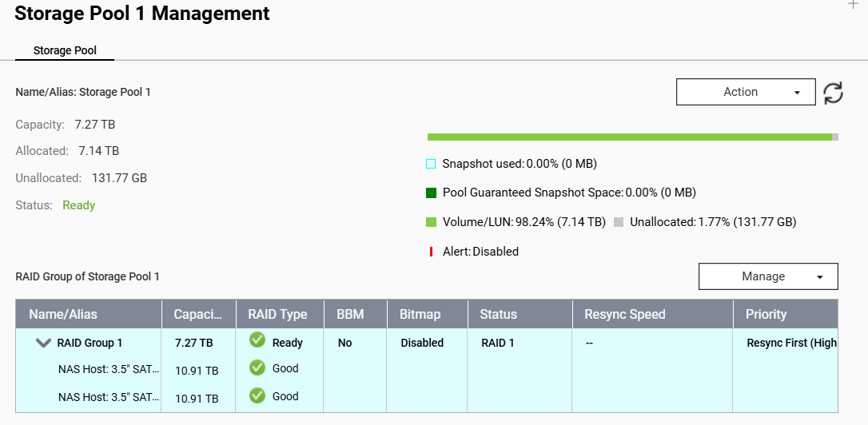Image resolution: width=868 pixels, height=425 pixels.
Task: Click the plus icon at top right
Action: point(852,5)
